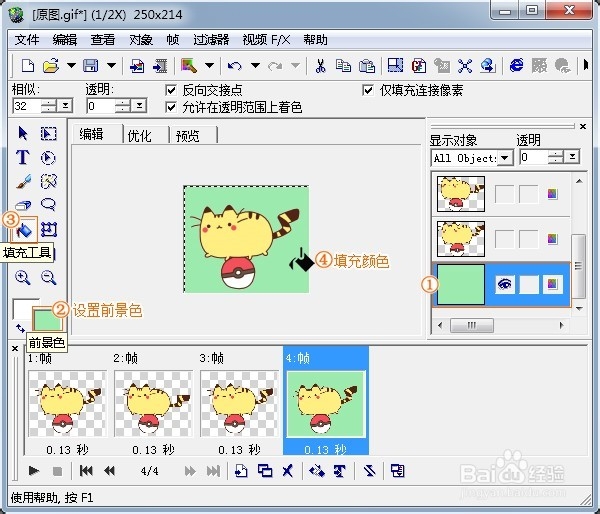The width and height of the screenshot is (600, 514).
Task: Click the Delete frame icon
Action: pyautogui.click(x=287, y=471)
